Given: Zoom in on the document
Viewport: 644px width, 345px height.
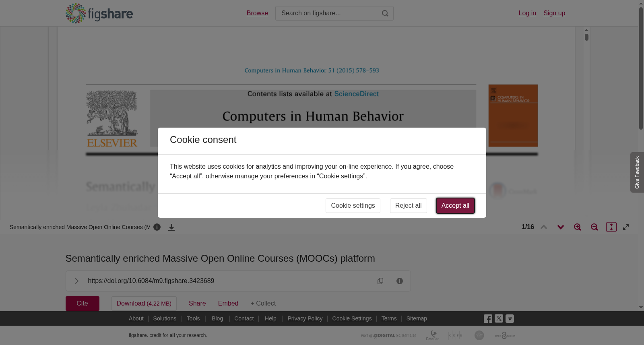Looking at the screenshot, I should coord(578,227).
